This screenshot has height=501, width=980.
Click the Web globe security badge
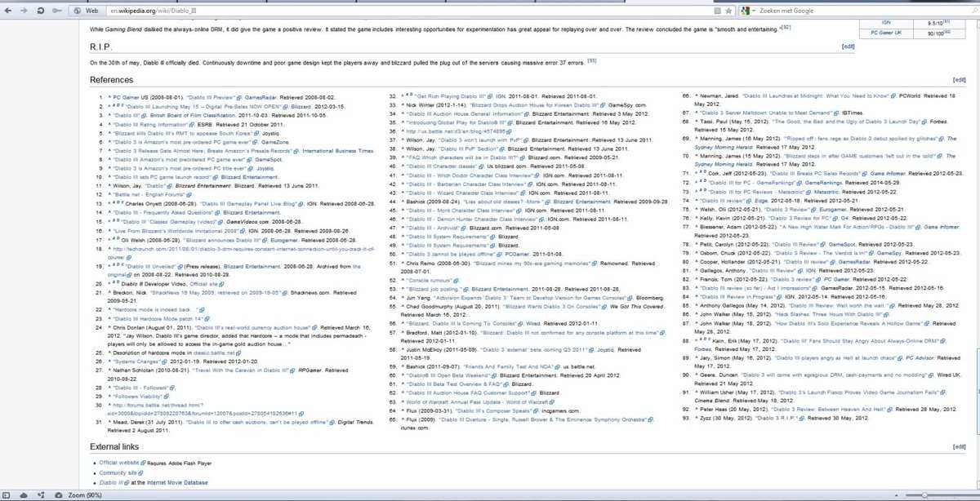(86, 11)
